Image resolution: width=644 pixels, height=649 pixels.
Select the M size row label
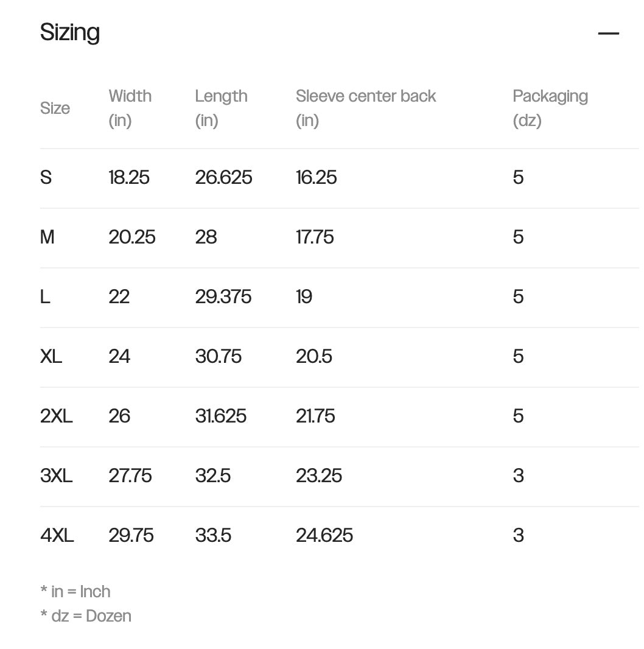pyautogui.click(x=47, y=237)
